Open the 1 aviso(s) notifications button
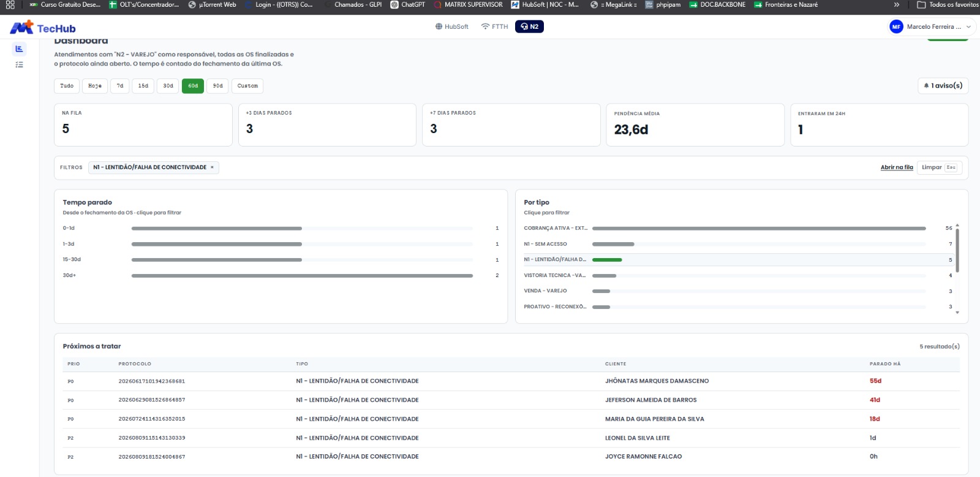 coord(943,86)
